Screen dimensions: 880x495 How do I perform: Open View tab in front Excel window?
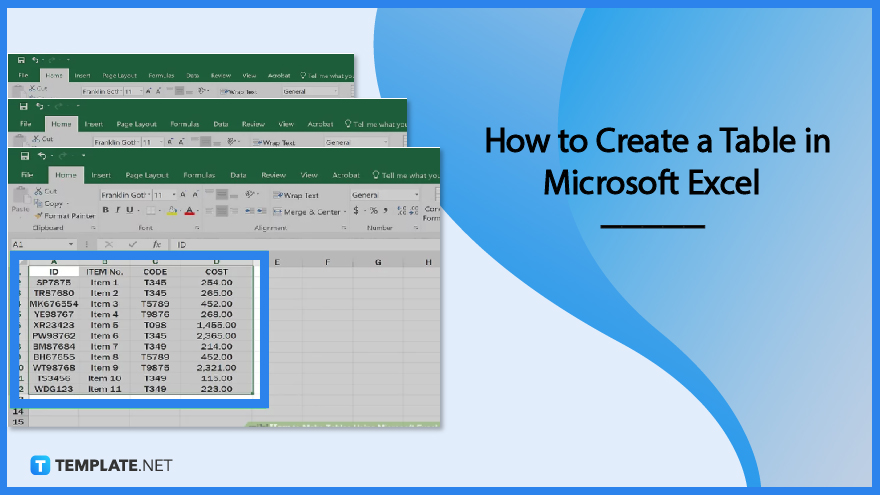click(x=309, y=175)
